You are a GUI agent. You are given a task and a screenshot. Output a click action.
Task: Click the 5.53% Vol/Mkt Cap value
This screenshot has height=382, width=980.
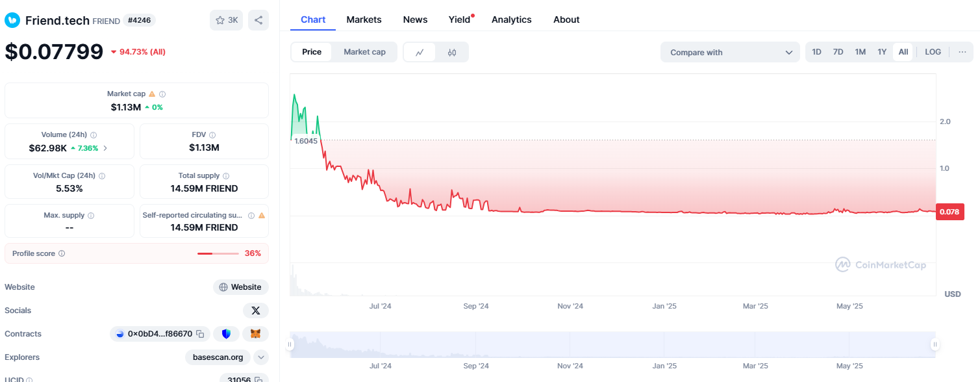click(x=69, y=189)
